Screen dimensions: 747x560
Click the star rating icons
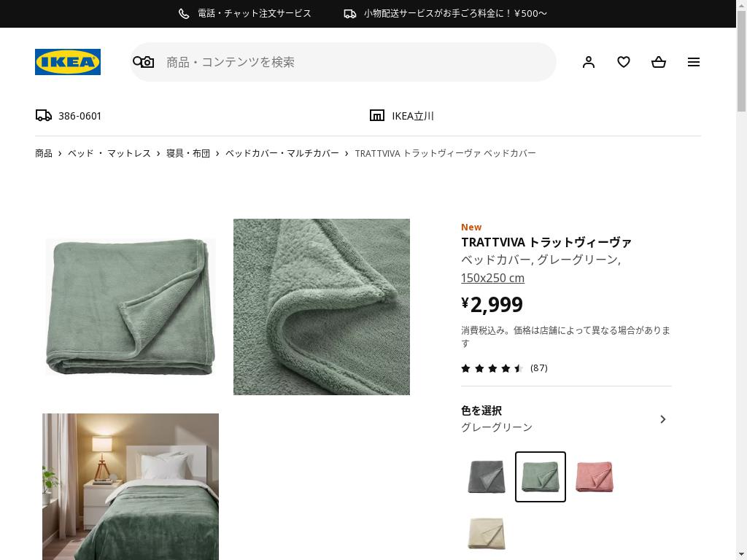(x=492, y=368)
